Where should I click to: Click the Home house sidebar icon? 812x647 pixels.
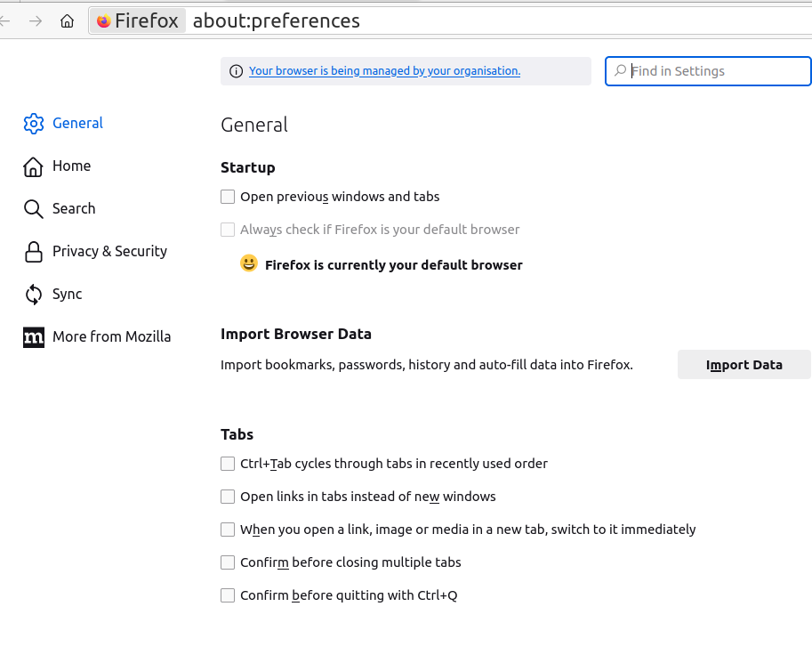coord(34,166)
